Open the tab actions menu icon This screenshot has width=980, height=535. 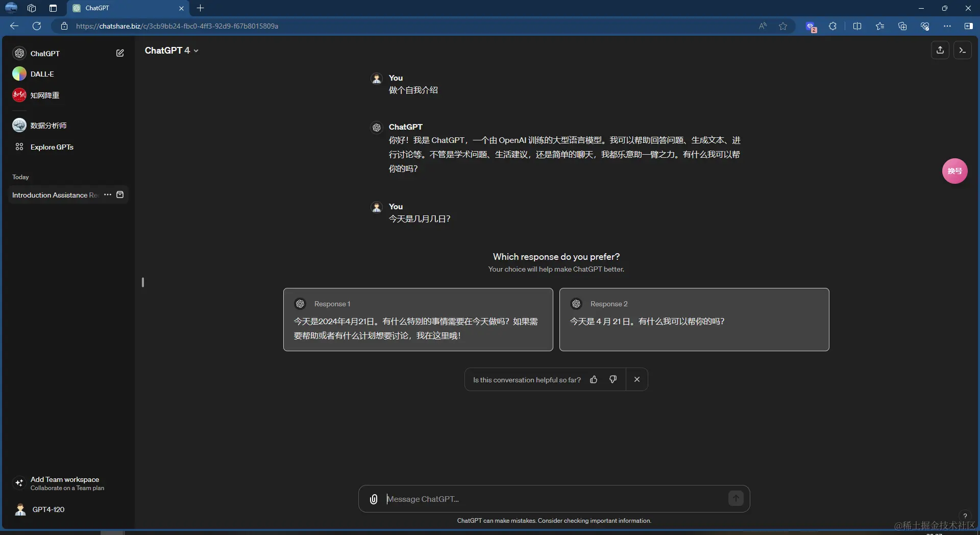click(x=53, y=8)
